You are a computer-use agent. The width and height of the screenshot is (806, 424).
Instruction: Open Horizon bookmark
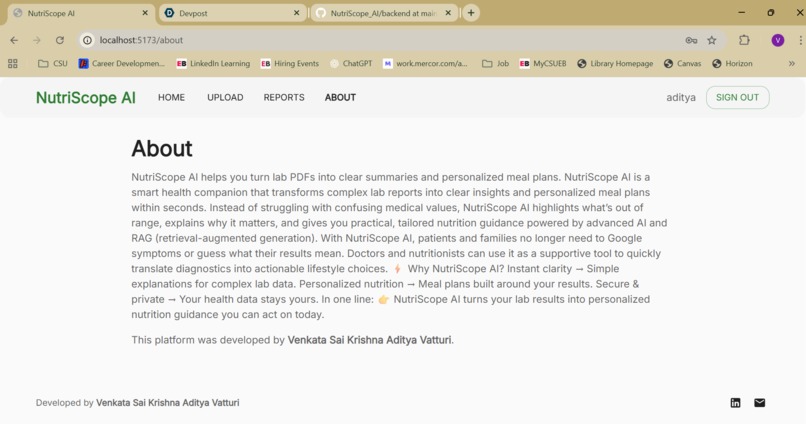tap(732, 64)
